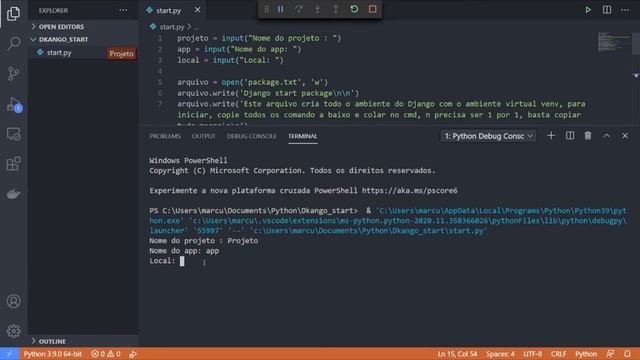Image resolution: width=640 pixels, height=360 pixels.
Task: Open notifications bell in status bar
Action: click(627, 354)
